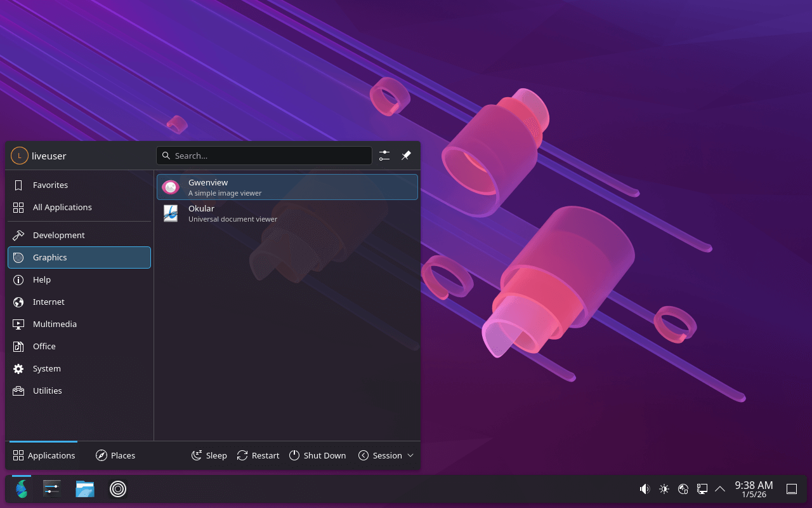Screen dimensions: 812x508
Task: Click the liveuser avatar icon
Action: [x=20, y=156]
